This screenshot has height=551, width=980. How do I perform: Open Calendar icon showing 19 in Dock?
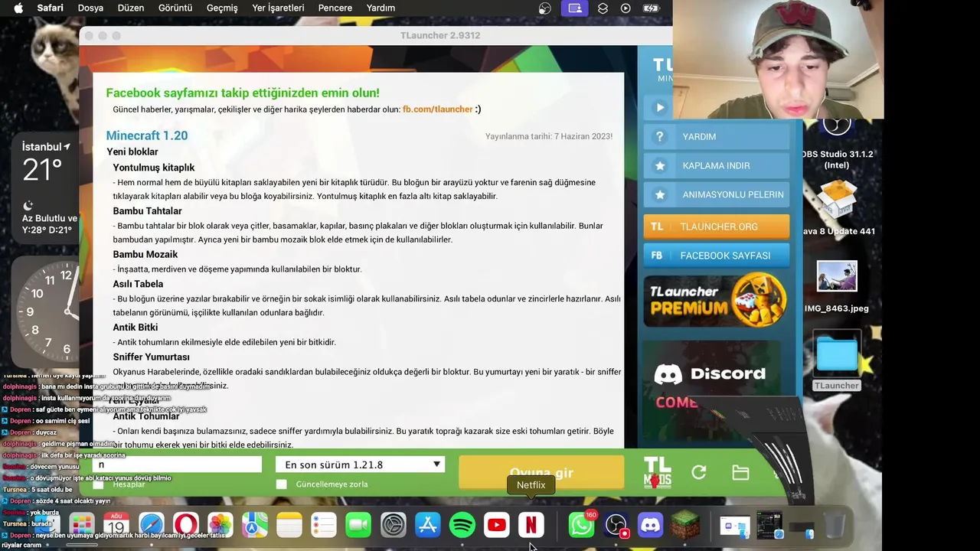point(116,525)
